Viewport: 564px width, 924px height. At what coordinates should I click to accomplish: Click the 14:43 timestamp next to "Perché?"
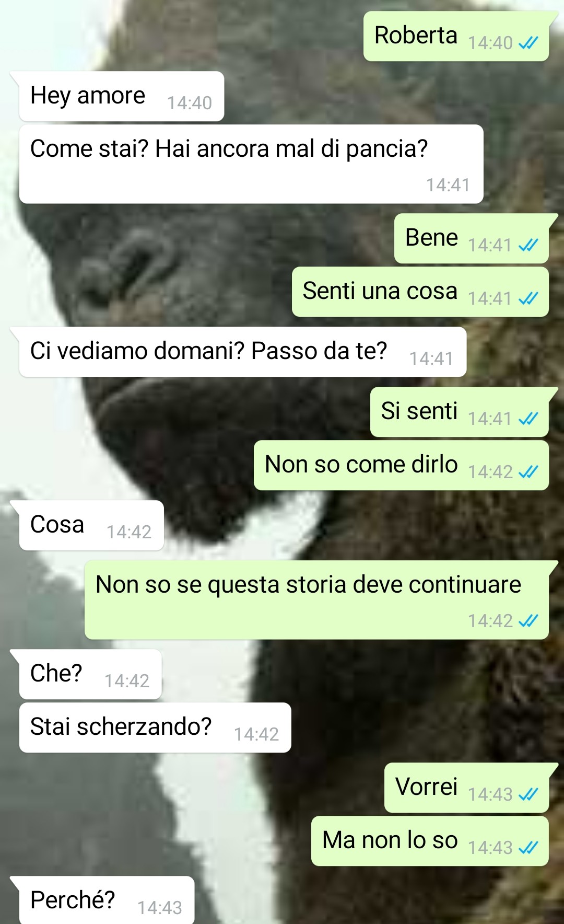pos(160,908)
